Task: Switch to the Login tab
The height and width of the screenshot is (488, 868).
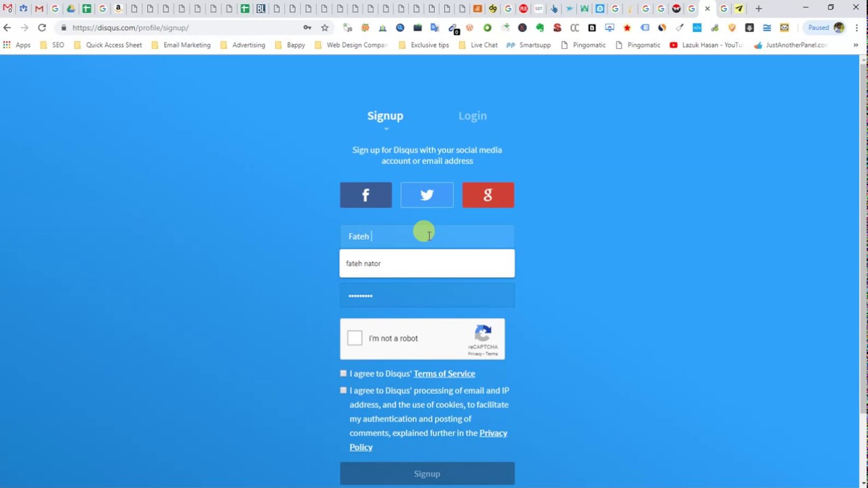Action: tap(473, 116)
